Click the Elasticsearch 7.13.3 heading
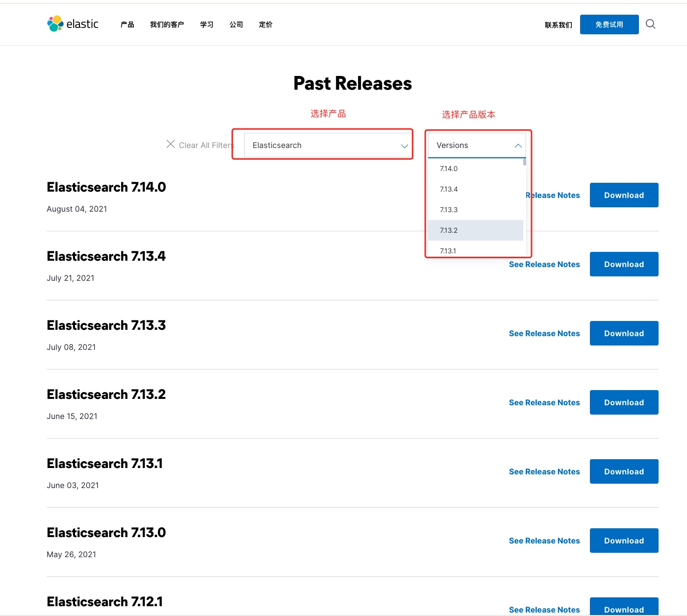 pos(106,325)
